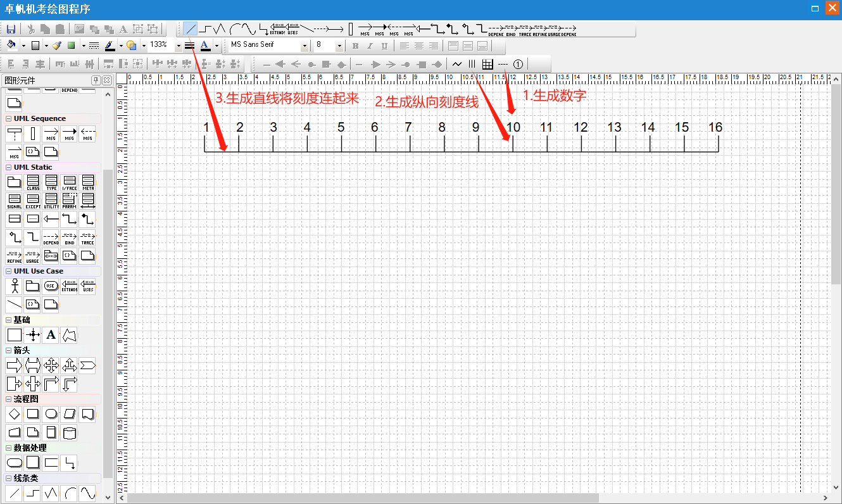Select the CLASS shape in UML Static
The height and width of the screenshot is (504, 842).
click(x=33, y=183)
